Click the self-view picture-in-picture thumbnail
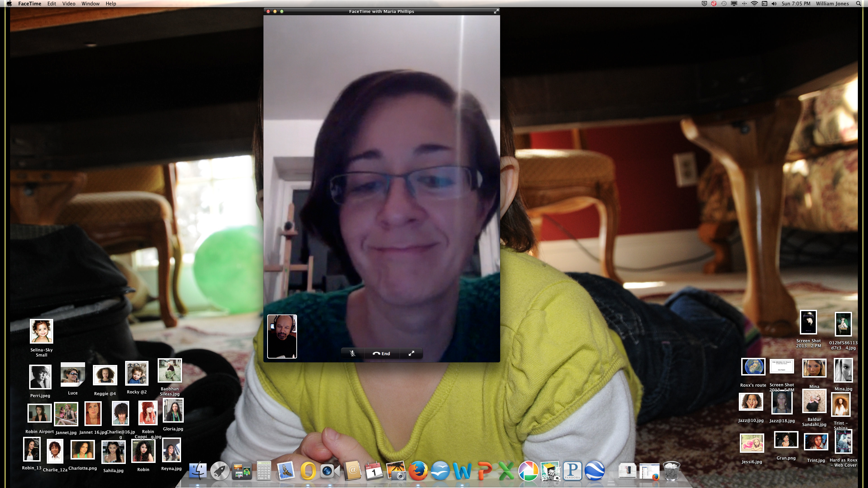 coord(282,336)
